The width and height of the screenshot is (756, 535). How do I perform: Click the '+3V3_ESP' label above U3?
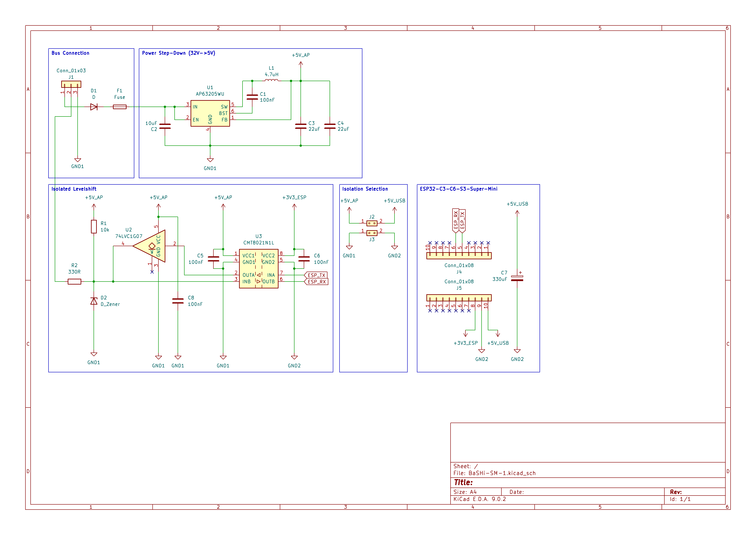click(294, 197)
